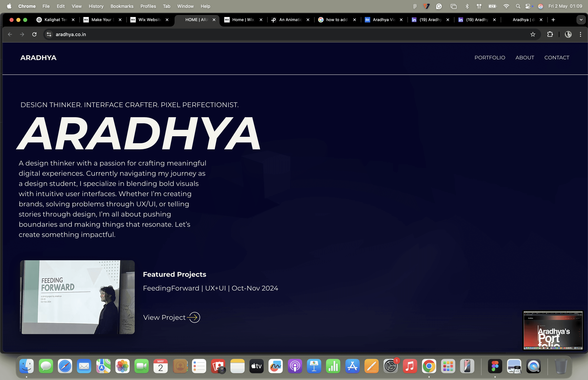This screenshot has width=588, height=380.
Task: Click the FeedingForward project thumbnail
Action: pyautogui.click(x=77, y=297)
